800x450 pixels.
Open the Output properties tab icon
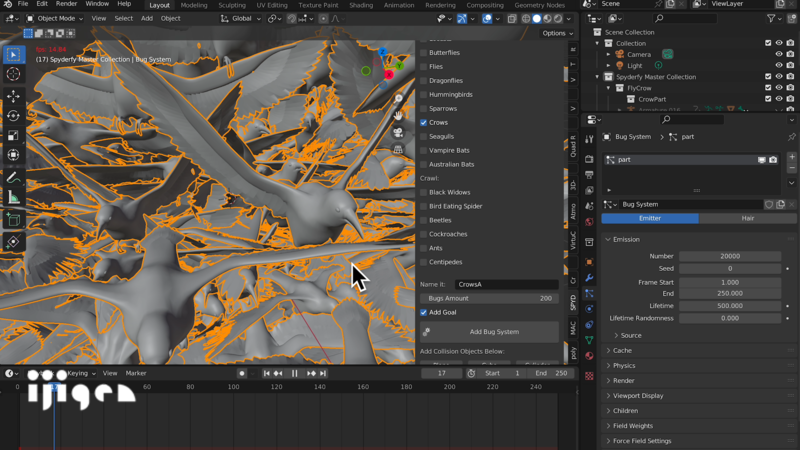(x=589, y=174)
